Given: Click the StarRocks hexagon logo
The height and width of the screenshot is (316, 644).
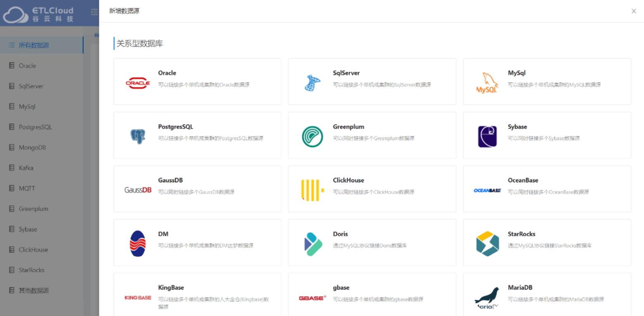Looking at the screenshot, I should [487, 244].
